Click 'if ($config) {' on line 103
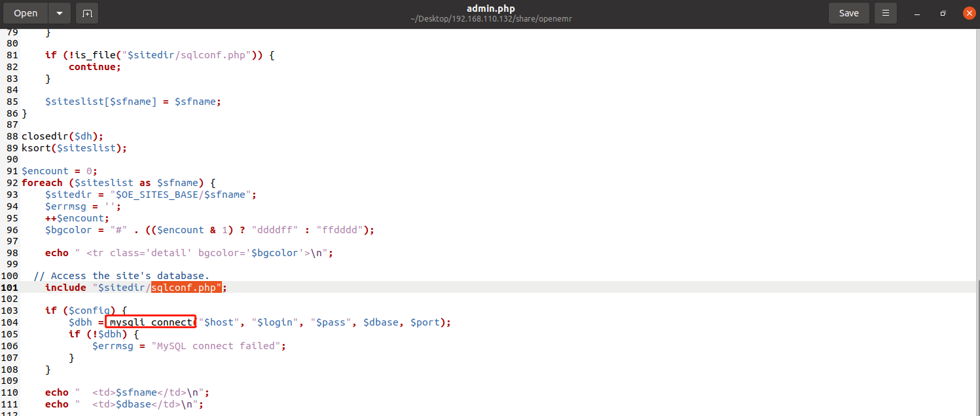This screenshot has width=980, height=416. coord(86,311)
